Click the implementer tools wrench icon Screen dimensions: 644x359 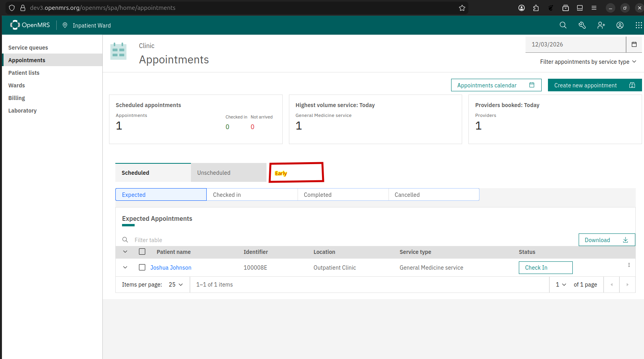coord(582,25)
